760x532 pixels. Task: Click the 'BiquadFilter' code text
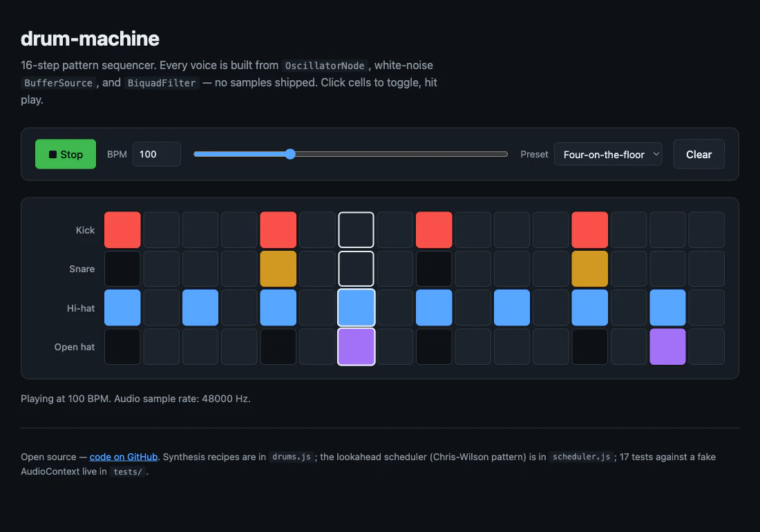coord(162,83)
